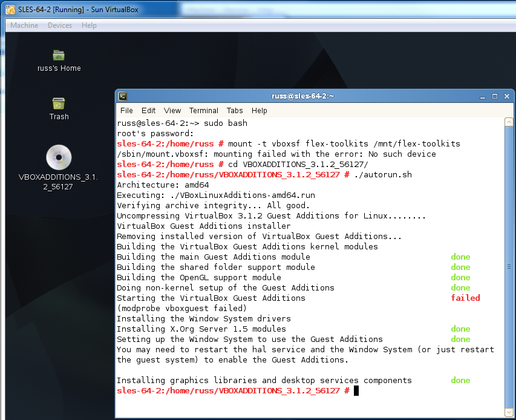Click 'Building the OpenGL support module' line
Screen dimensions: 516x420
click(x=199, y=277)
